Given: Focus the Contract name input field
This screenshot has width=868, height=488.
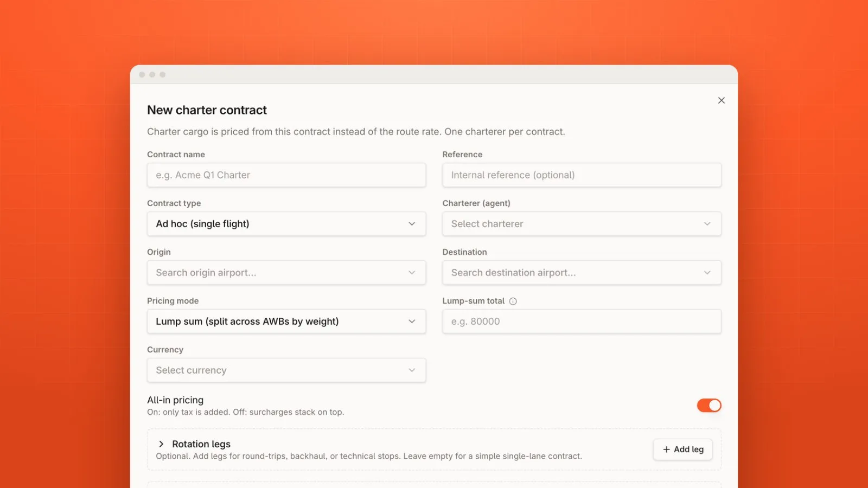Looking at the screenshot, I should tap(286, 175).
